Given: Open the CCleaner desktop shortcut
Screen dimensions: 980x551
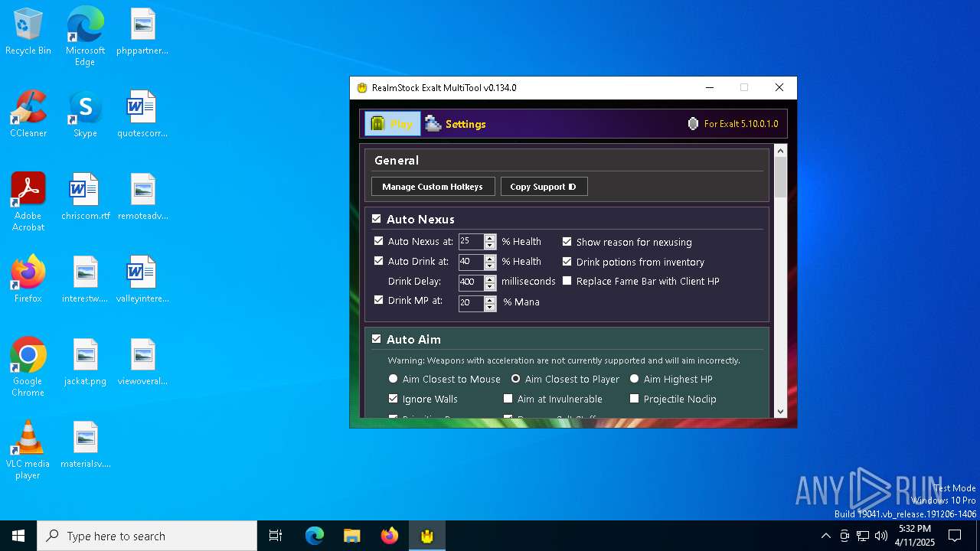Looking at the screenshot, I should click(28, 115).
